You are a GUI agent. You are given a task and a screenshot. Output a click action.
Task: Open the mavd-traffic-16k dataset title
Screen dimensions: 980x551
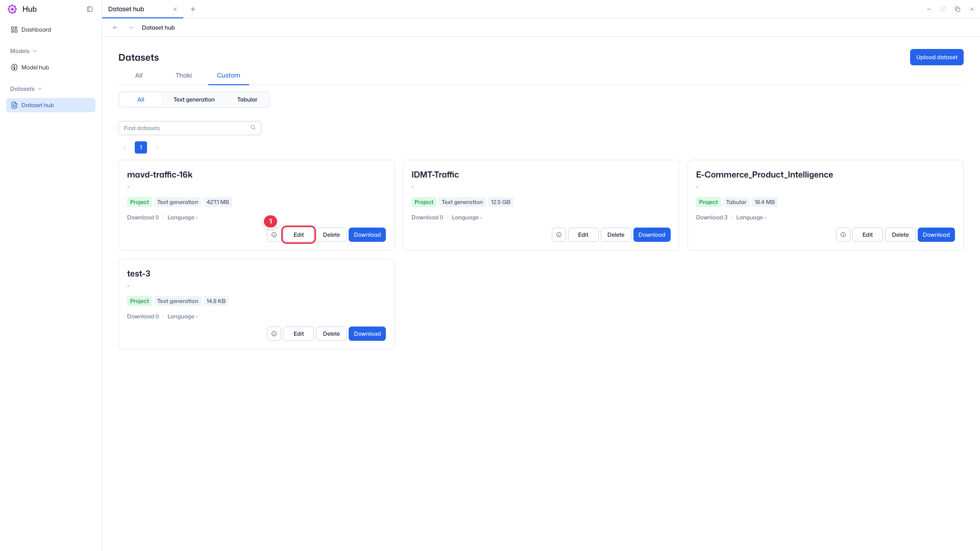(x=160, y=174)
